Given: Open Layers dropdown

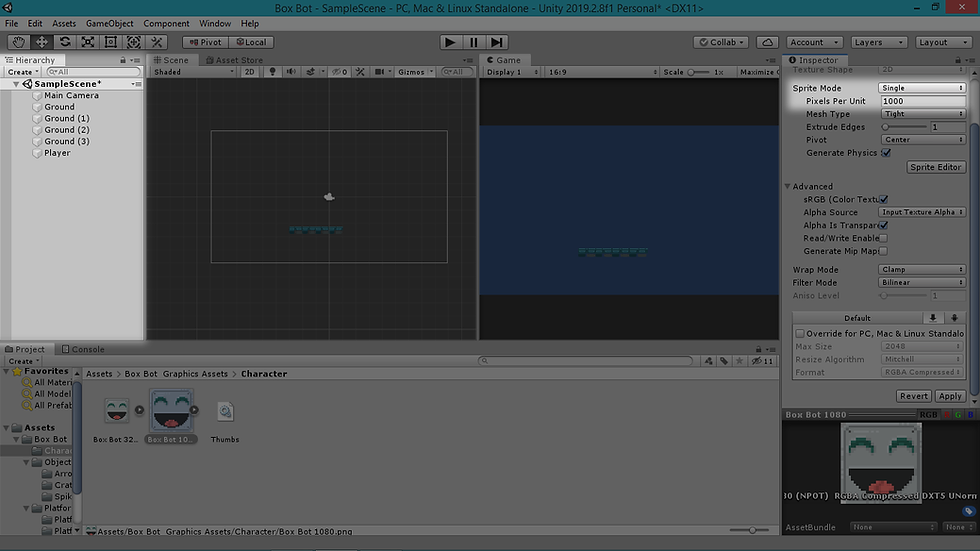Looking at the screenshot, I should [878, 42].
